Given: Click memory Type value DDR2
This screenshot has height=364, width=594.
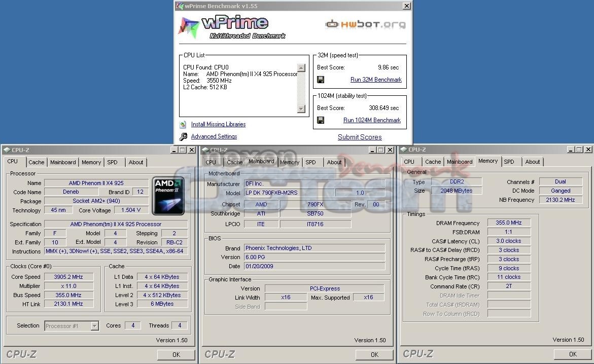Looking at the screenshot, I should pyautogui.click(x=457, y=182).
